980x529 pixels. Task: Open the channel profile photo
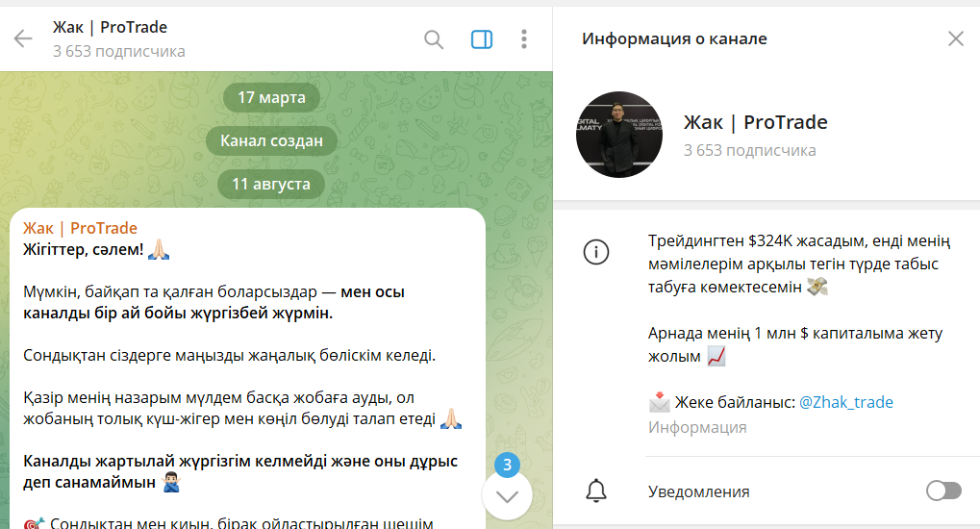619,135
